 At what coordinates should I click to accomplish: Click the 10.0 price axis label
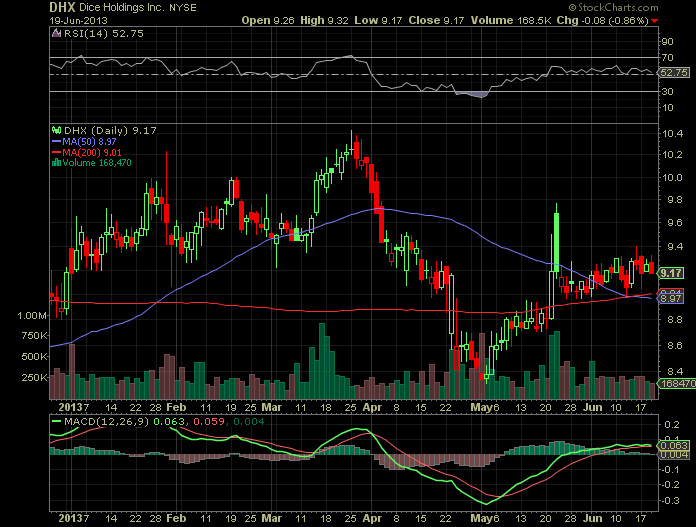[672, 178]
